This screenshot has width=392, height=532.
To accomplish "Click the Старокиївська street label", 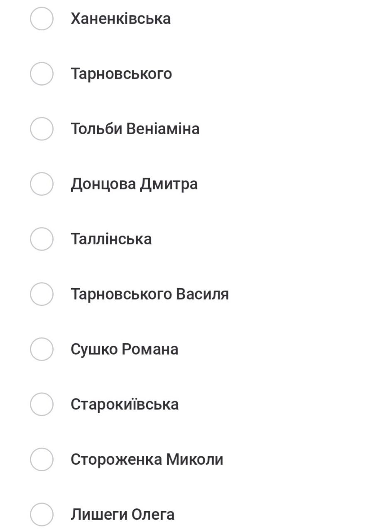I will pyautogui.click(x=125, y=404).
